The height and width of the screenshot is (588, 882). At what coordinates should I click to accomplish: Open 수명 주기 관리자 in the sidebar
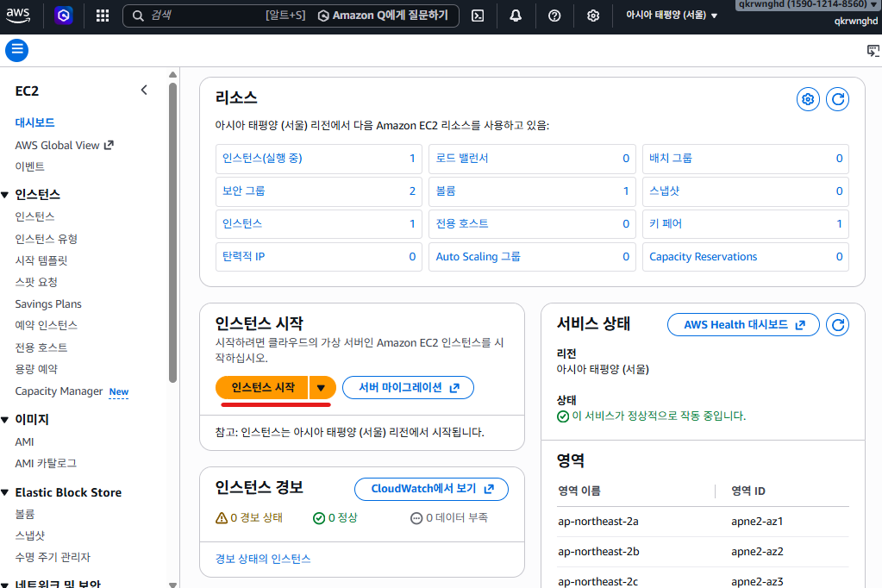(53, 557)
